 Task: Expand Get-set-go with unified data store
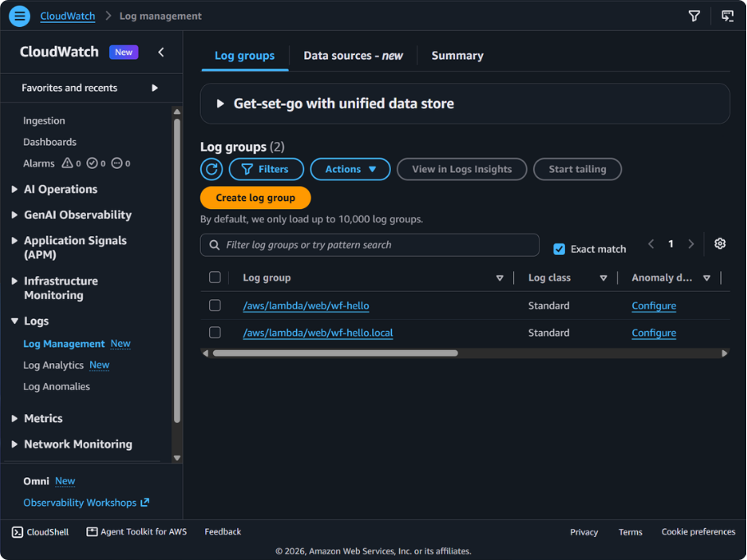click(220, 103)
